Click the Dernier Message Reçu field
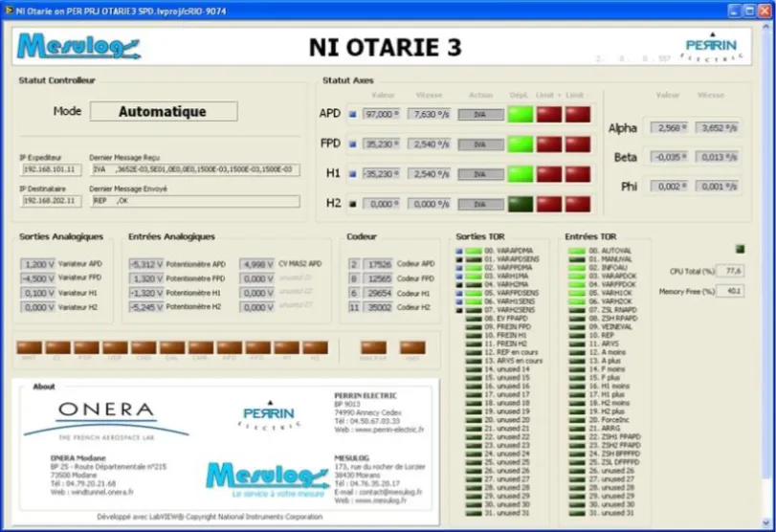Image resolution: width=776 pixels, height=532 pixels. point(195,169)
